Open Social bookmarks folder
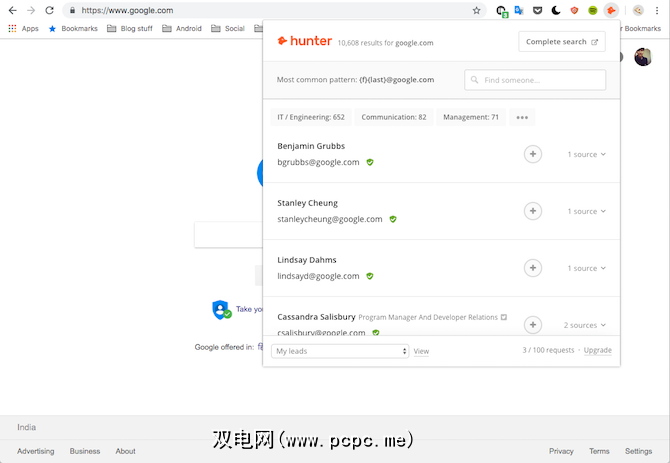The image size is (670, 463). coord(228,29)
